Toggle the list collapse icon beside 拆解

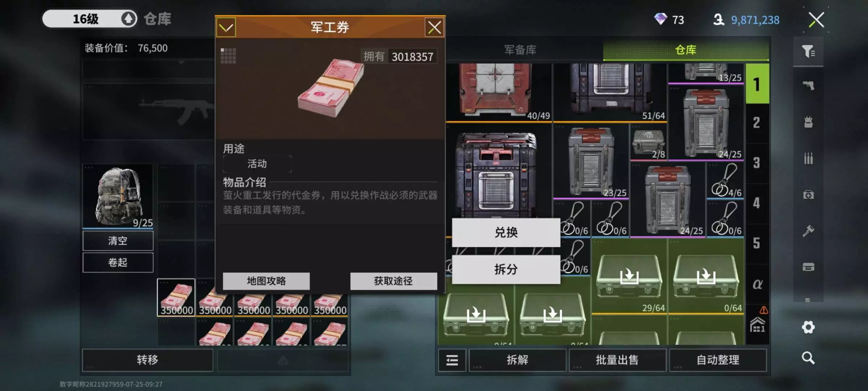pyautogui.click(x=452, y=360)
